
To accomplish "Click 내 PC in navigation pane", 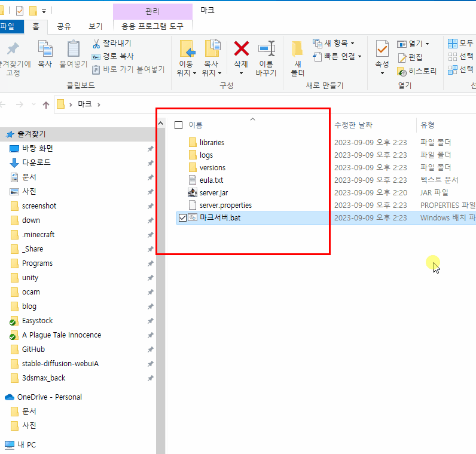I will (27, 445).
